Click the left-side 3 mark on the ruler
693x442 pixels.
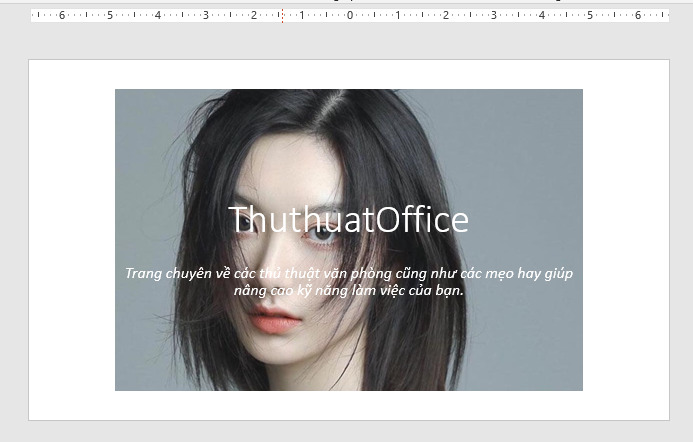coord(206,16)
